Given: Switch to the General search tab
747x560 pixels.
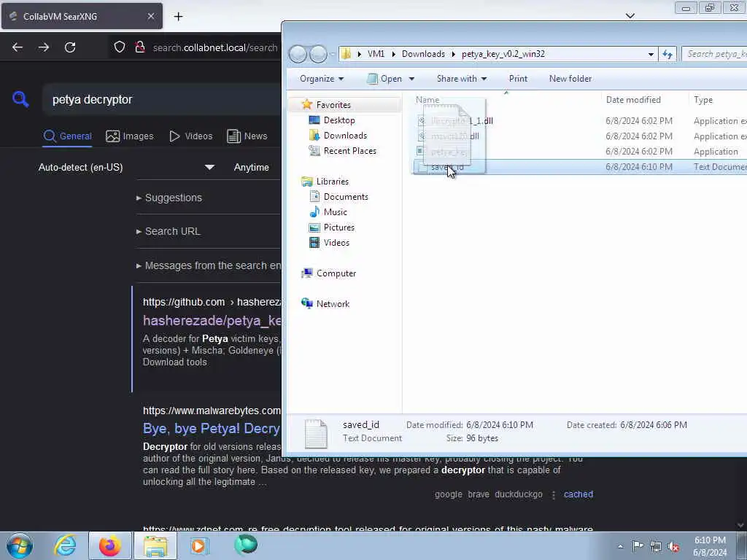Looking at the screenshot, I should pos(67,136).
